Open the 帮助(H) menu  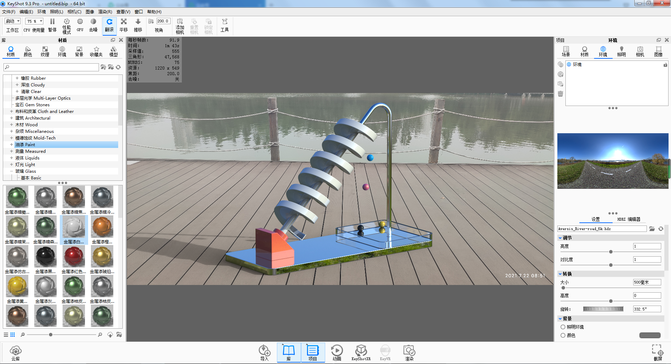click(x=154, y=12)
